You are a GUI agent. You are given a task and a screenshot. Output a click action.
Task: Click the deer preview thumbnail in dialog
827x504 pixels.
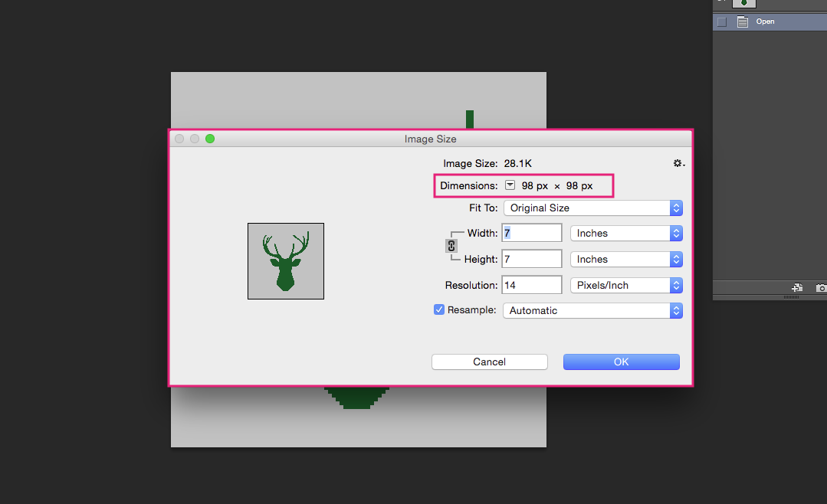point(286,261)
